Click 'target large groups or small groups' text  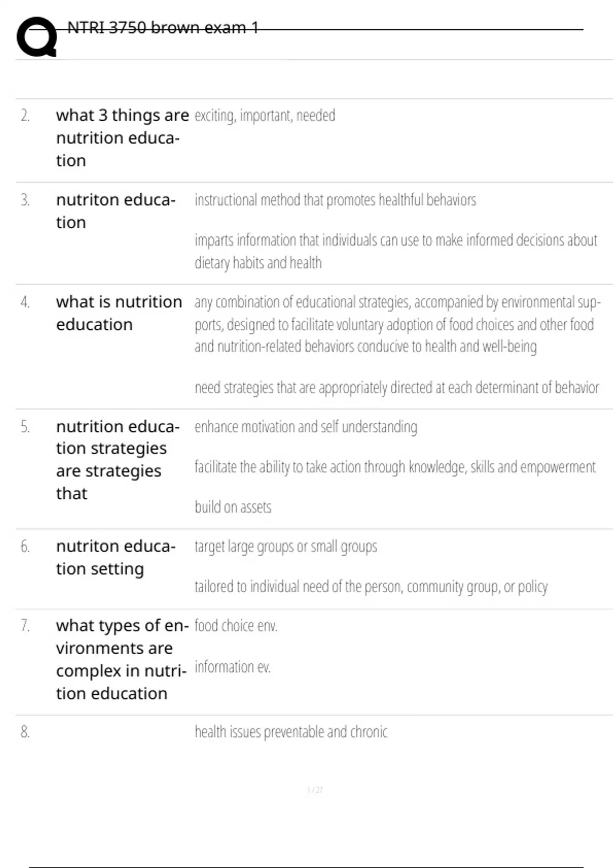coord(286,547)
